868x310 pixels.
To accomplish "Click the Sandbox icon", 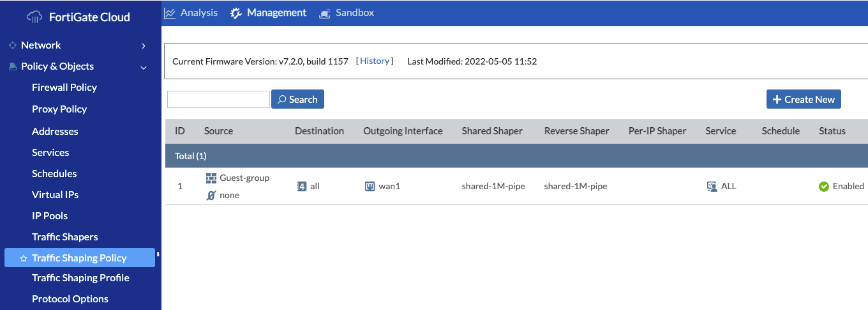I will (325, 13).
